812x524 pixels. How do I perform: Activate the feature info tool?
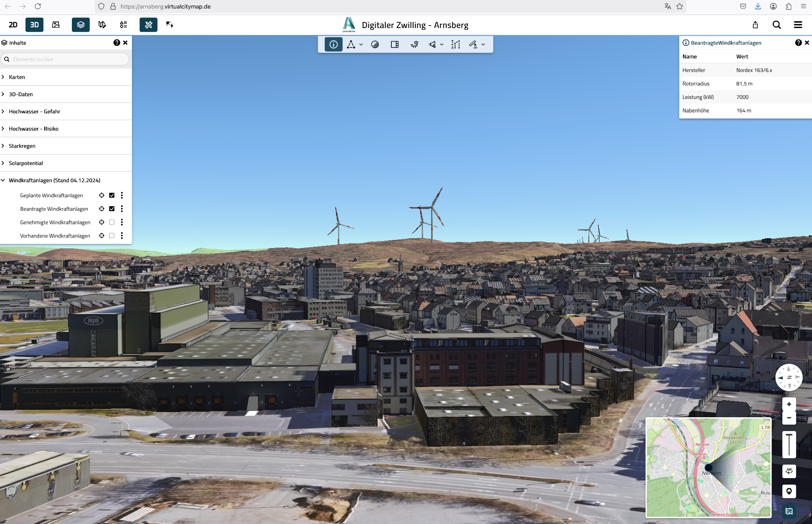[x=333, y=45]
